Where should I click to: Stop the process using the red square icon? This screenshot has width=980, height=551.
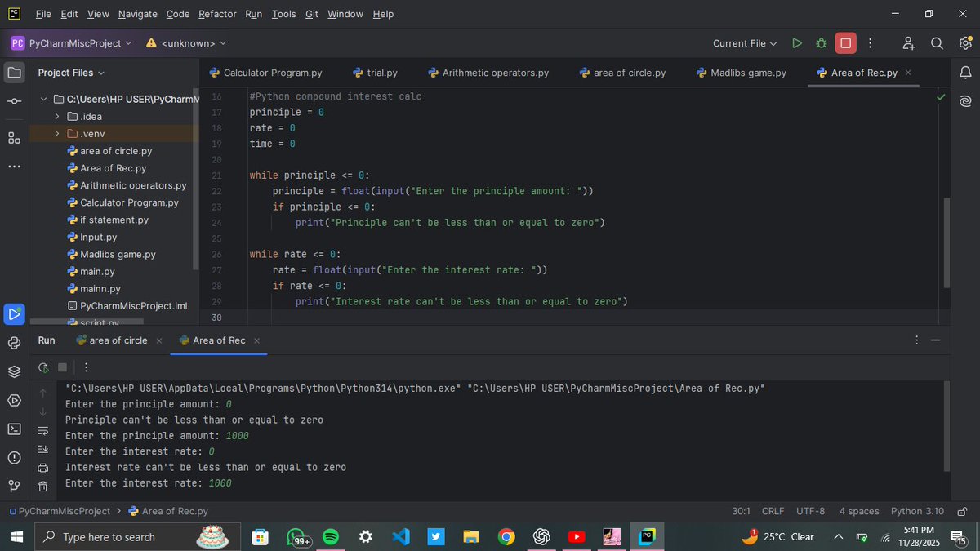click(845, 42)
